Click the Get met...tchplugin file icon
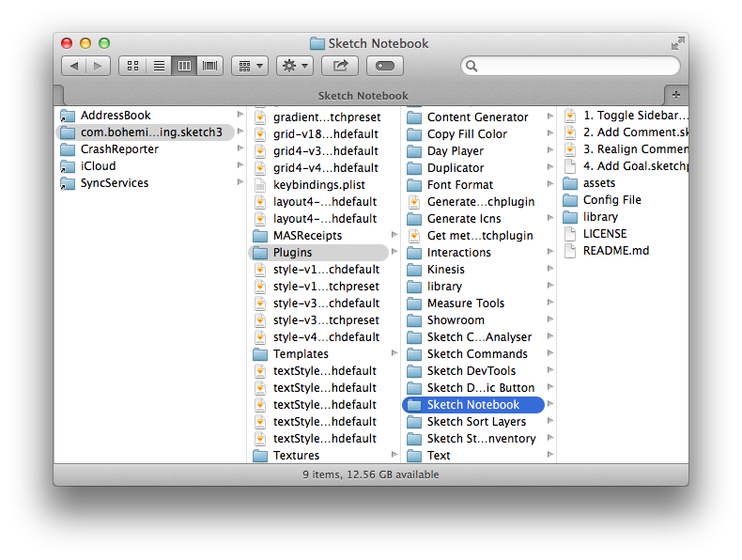 [414, 235]
